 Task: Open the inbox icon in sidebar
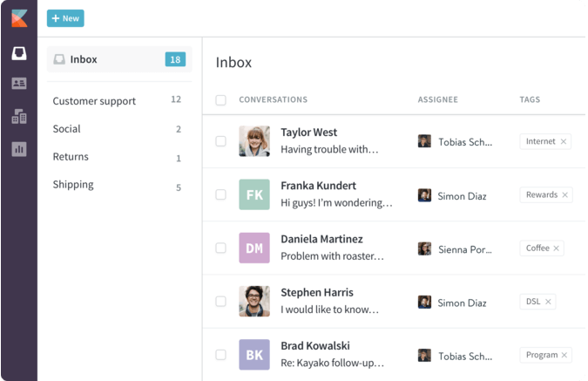(18, 54)
